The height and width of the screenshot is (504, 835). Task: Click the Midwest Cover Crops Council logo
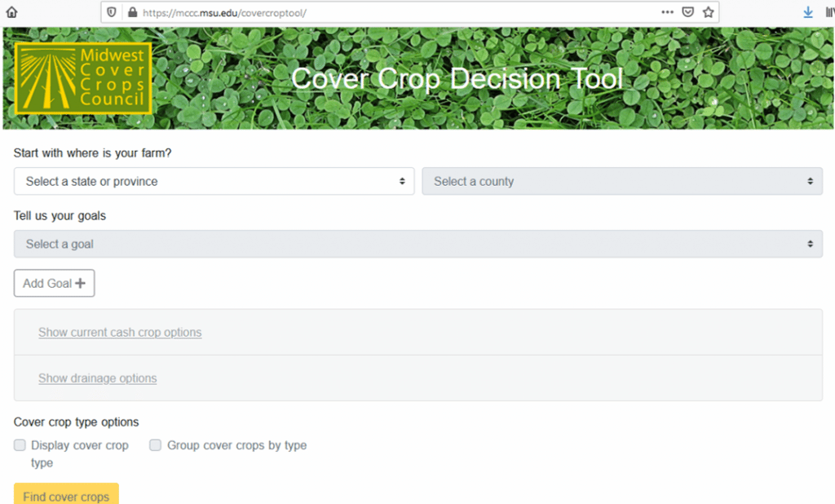(x=83, y=78)
